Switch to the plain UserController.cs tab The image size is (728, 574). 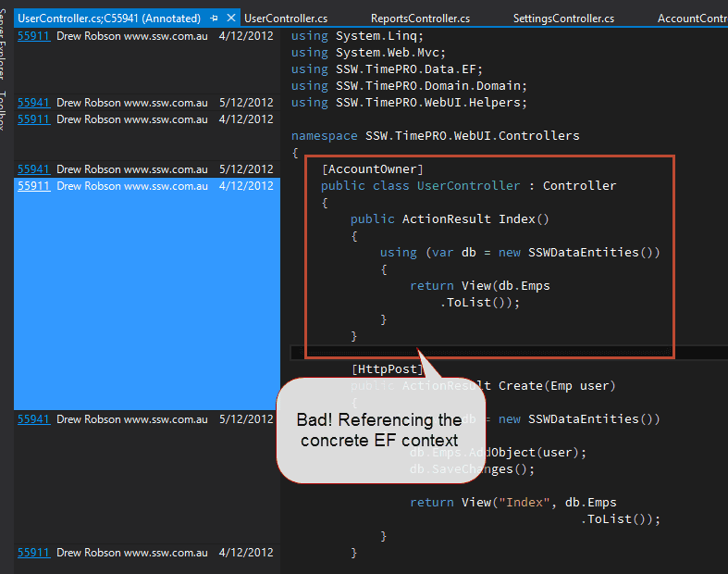pyautogui.click(x=286, y=18)
